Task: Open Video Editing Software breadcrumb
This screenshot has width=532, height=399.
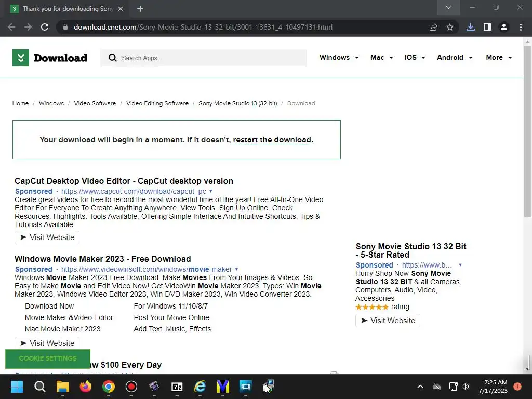Action: 157,103
